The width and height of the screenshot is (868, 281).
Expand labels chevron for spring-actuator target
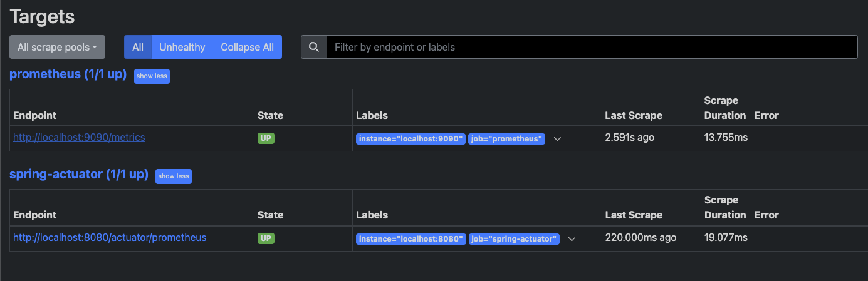[572, 238]
